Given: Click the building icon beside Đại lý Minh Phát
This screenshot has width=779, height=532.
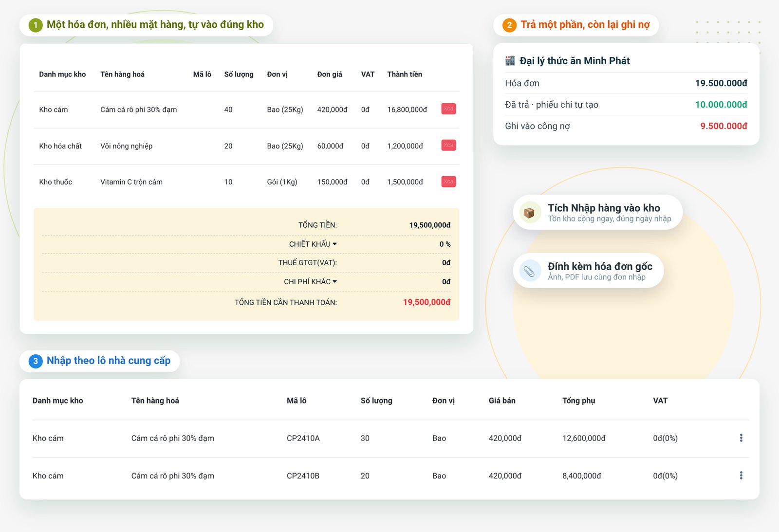Looking at the screenshot, I should click(x=510, y=60).
